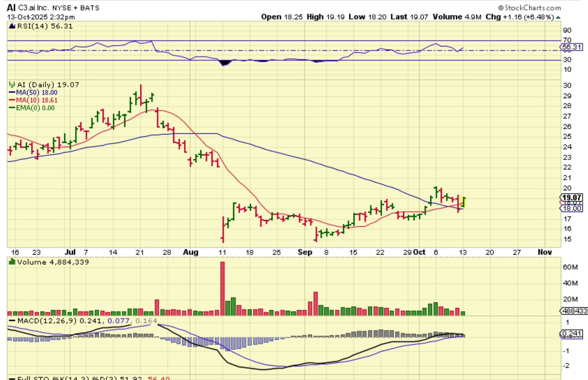The height and width of the screenshot is (380, 588).
Task: Click the tallest red volume spike bar
Action: coord(222,289)
